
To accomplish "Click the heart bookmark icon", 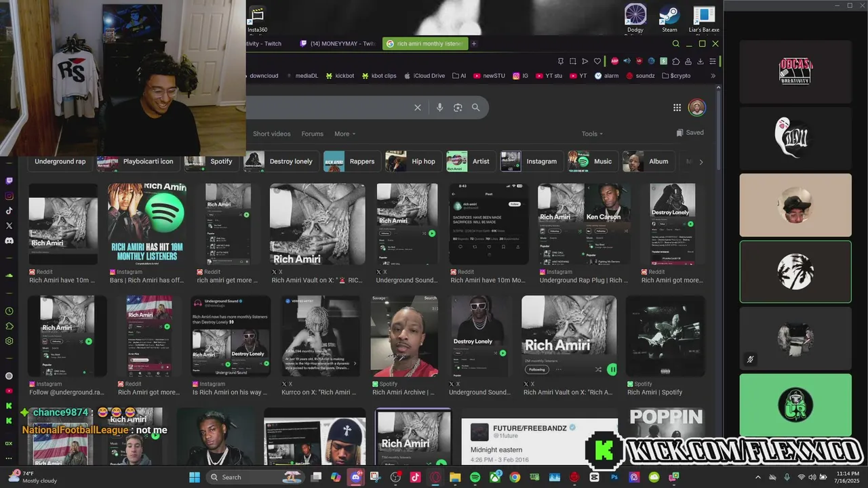I will click(x=597, y=61).
